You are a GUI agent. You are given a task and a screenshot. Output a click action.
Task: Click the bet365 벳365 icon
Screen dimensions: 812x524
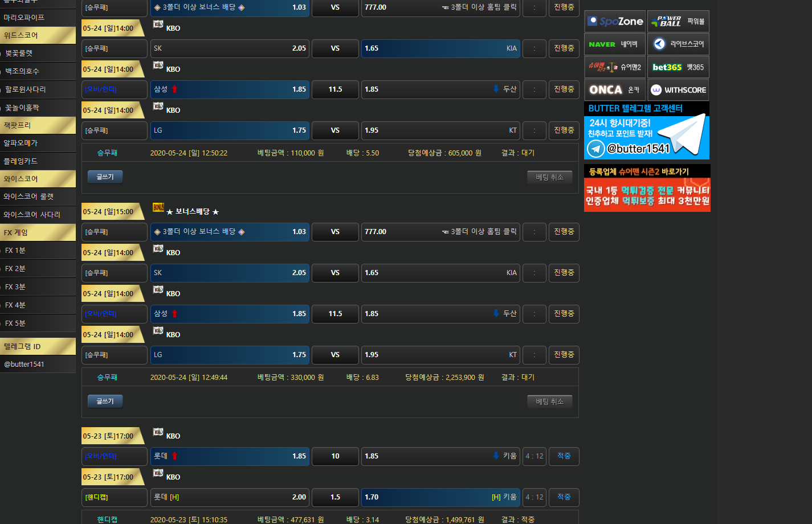pos(678,67)
